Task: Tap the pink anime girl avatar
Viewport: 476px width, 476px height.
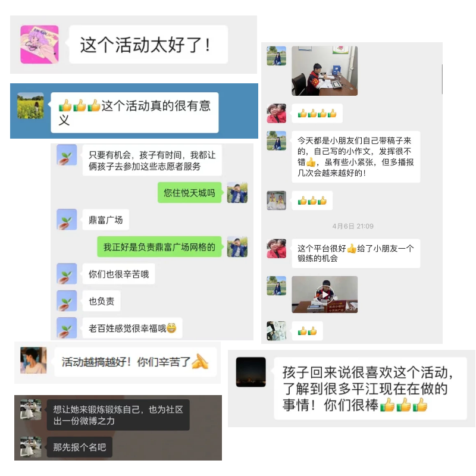Action: point(39,44)
